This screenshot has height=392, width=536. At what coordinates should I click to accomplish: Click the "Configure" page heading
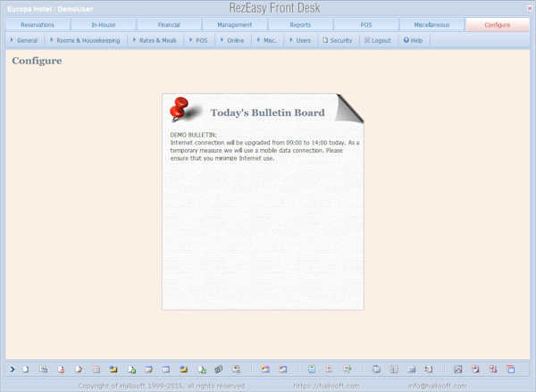click(x=37, y=61)
